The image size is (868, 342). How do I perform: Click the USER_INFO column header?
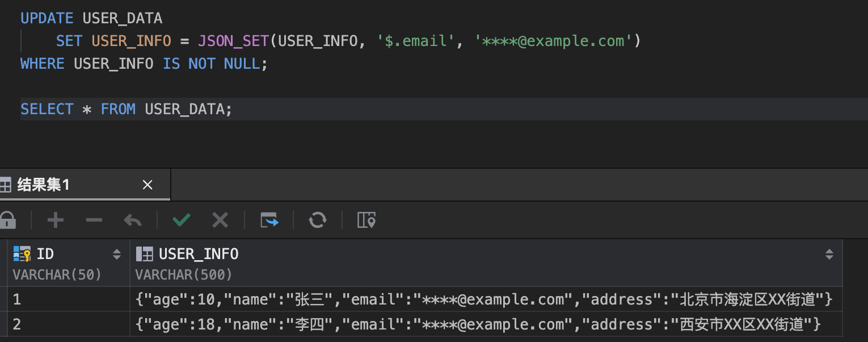(x=199, y=254)
